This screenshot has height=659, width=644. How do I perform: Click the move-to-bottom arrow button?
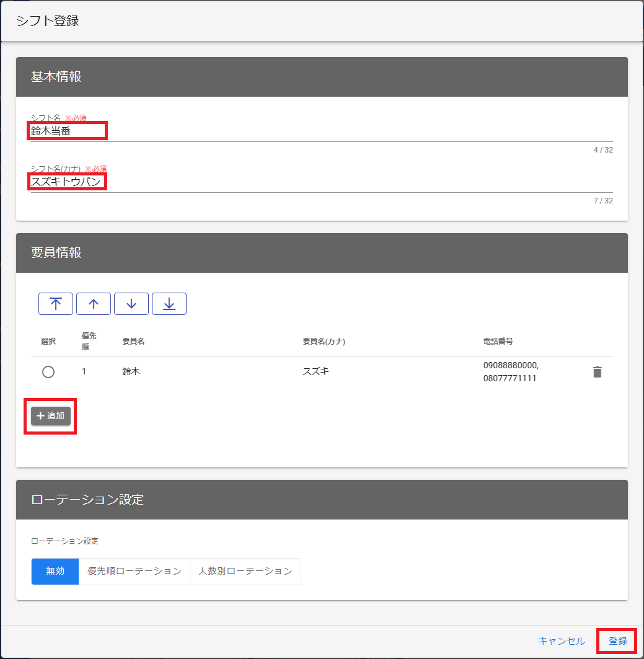pyautogui.click(x=169, y=304)
